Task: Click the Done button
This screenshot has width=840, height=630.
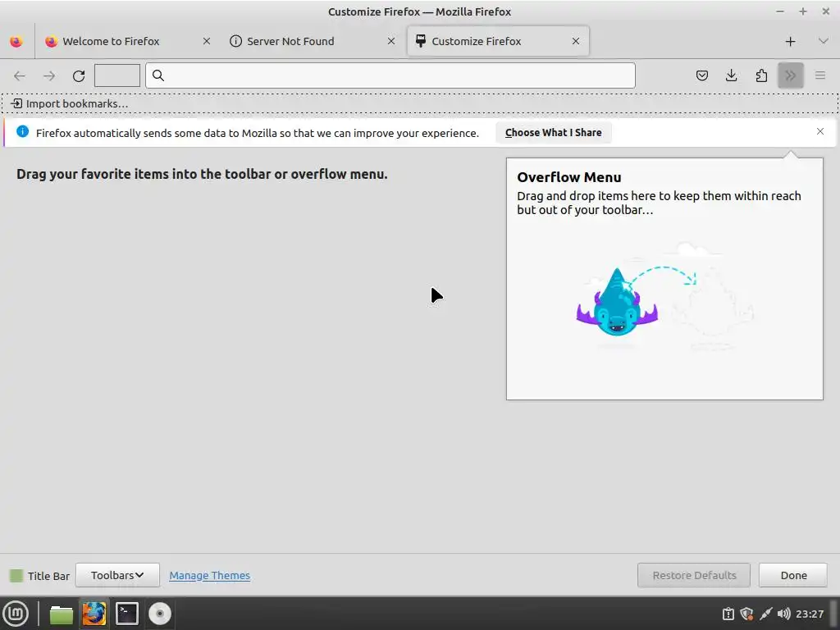Action: coord(793,575)
